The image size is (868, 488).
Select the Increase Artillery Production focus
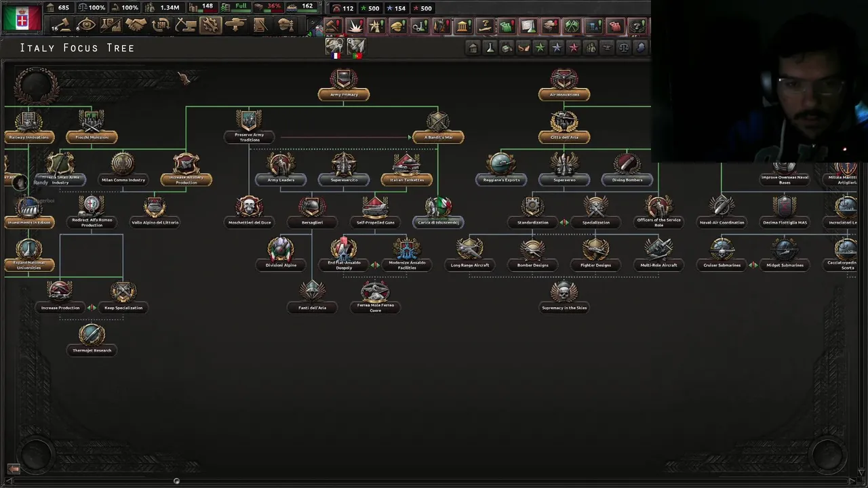point(186,170)
